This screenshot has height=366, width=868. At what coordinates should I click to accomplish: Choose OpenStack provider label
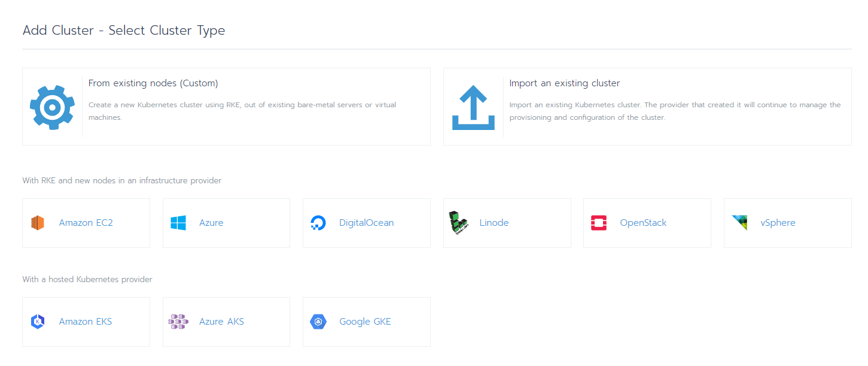643,223
